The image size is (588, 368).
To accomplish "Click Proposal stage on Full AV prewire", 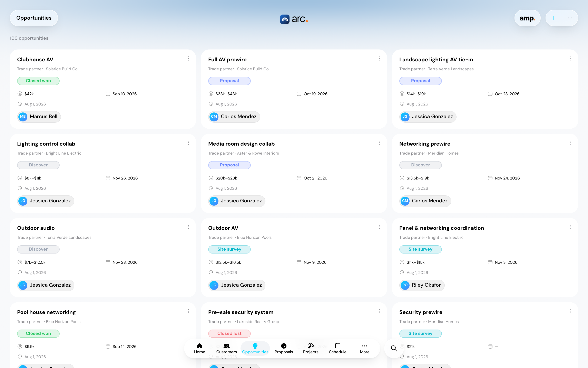I will click(229, 81).
